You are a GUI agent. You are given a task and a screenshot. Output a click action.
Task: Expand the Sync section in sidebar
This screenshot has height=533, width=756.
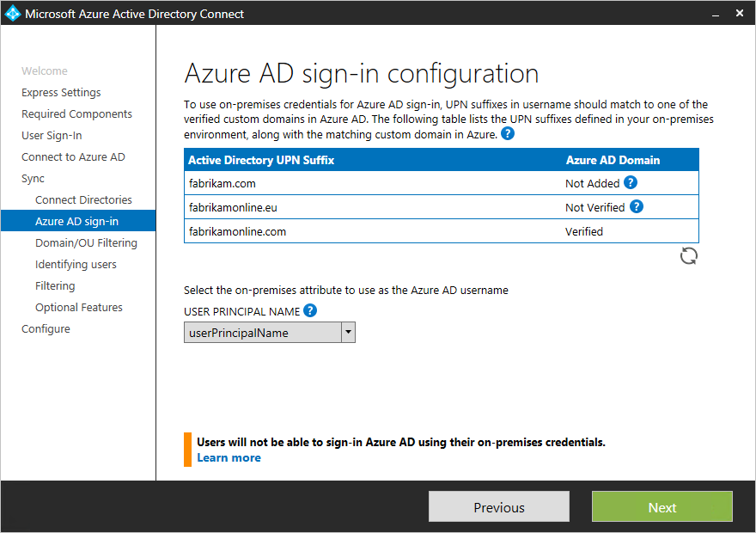[33, 178]
